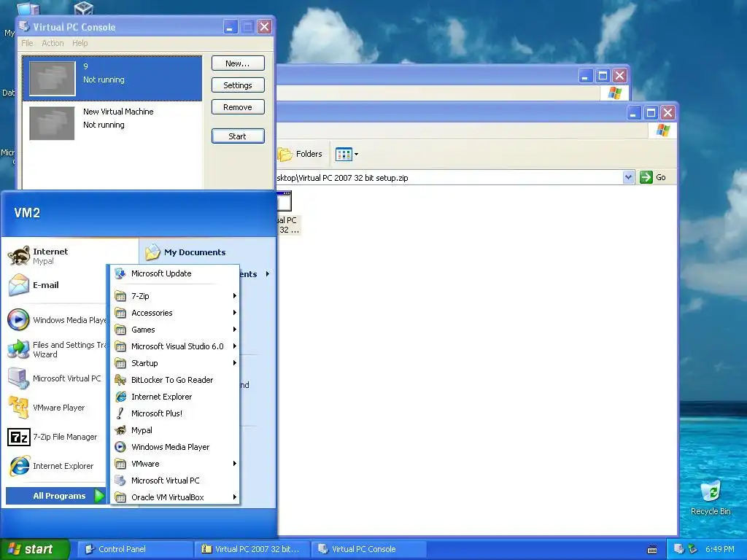Image resolution: width=747 pixels, height=560 pixels.
Task: Open Mypal Internet shortcut in Start menu
Action: 57,256
